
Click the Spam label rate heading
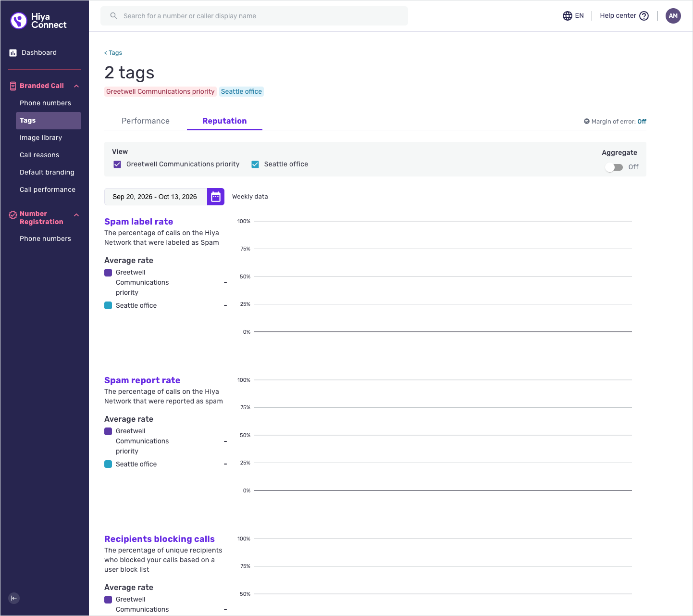point(139,222)
